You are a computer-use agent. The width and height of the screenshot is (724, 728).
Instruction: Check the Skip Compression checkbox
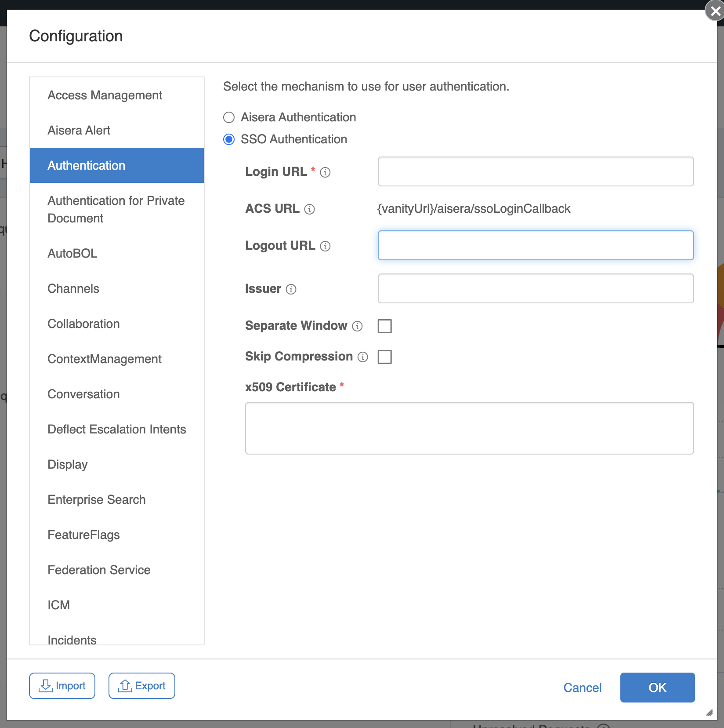(385, 357)
